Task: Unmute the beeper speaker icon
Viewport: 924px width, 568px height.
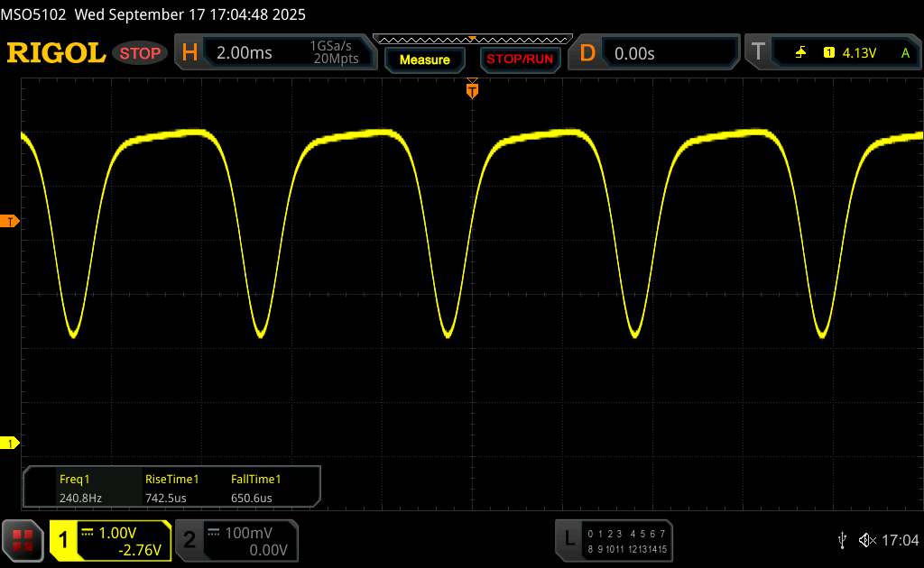Action: (866, 539)
